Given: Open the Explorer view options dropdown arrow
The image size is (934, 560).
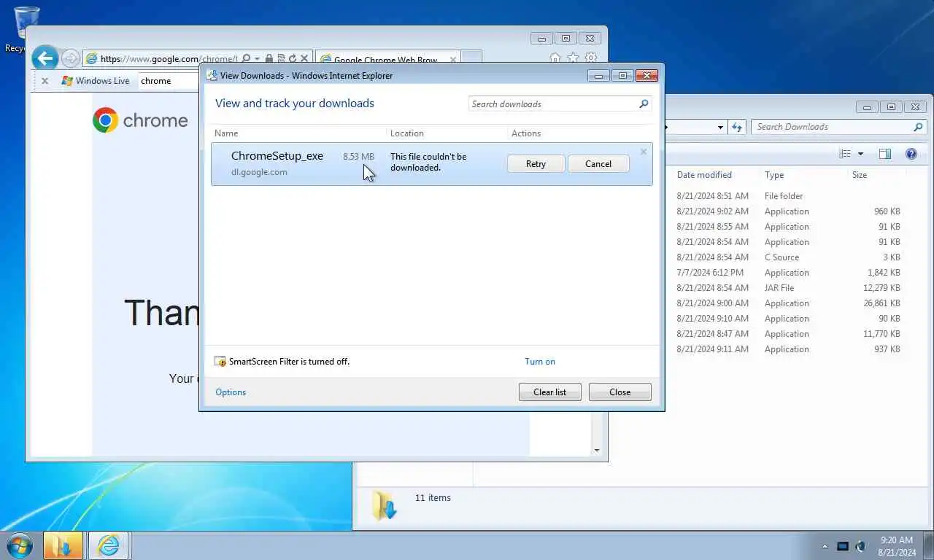Looking at the screenshot, I should coord(860,154).
